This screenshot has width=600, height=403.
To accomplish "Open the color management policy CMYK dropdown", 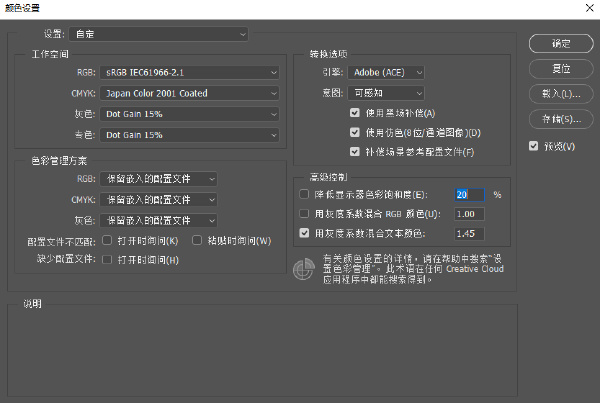I will click(x=159, y=199).
